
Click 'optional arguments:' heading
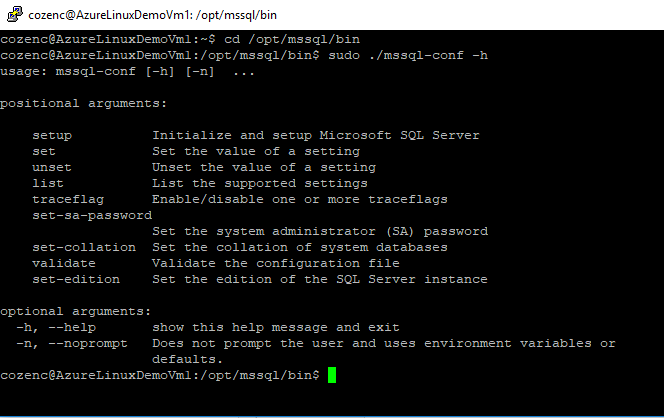[76, 312]
